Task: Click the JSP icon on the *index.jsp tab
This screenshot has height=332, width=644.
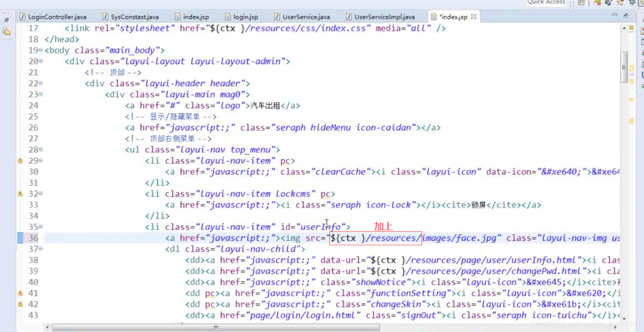Action: [x=434, y=17]
